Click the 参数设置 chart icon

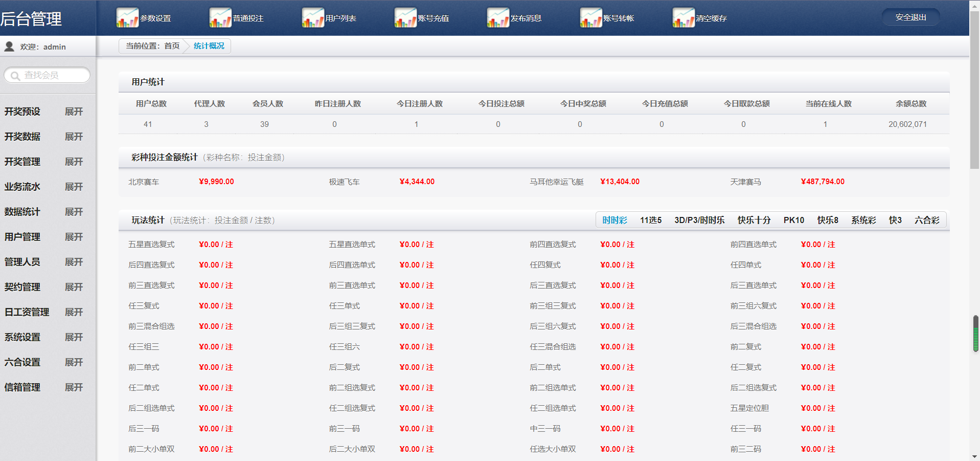(127, 18)
